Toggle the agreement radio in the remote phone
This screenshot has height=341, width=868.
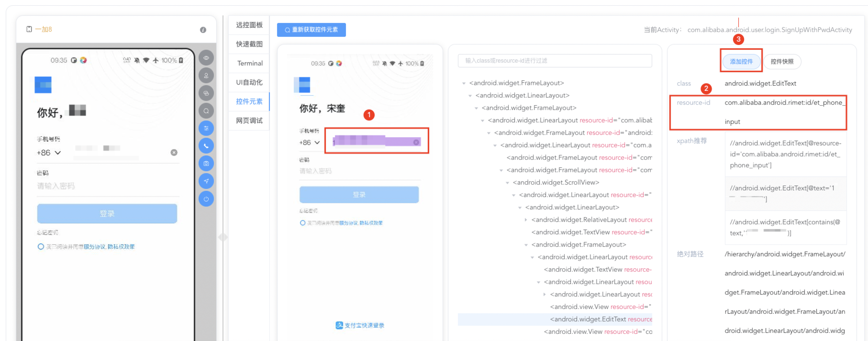click(41, 246)
